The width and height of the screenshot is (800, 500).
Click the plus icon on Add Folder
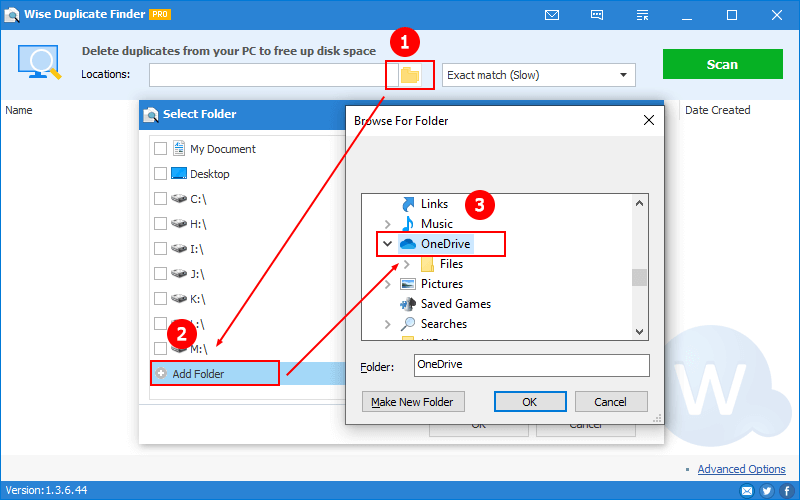(161, 373)
